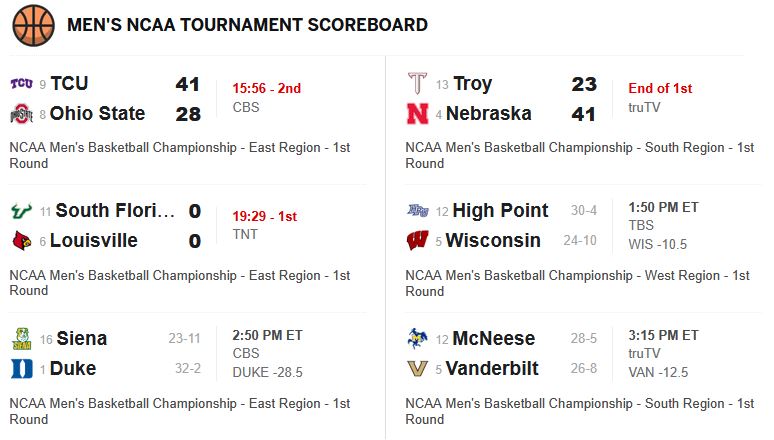Open the TCU team name link
Viewport: 774px width, 440px height.
click(x=69, y=84)
